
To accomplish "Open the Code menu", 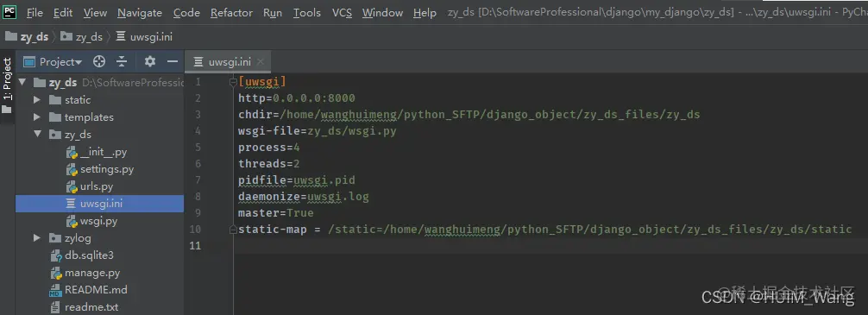I will (x=186, y=13).
